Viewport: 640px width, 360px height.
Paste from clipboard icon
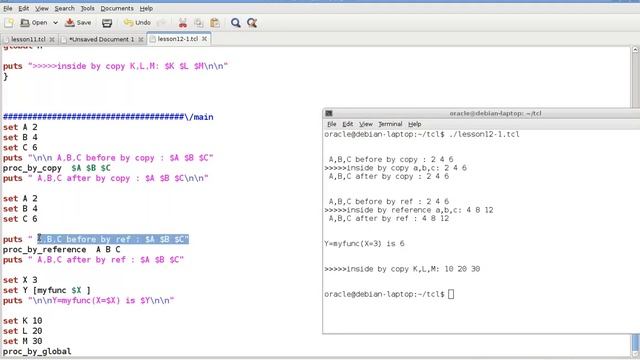215,23
